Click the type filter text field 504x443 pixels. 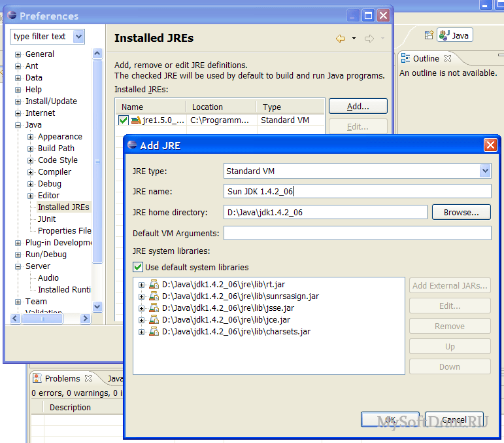[x=42, y=37]
